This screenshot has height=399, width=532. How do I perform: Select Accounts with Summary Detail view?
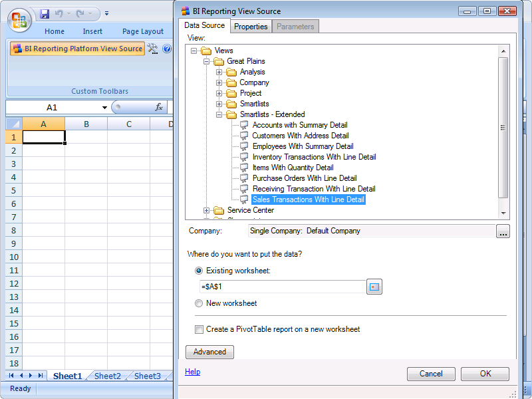299,125
